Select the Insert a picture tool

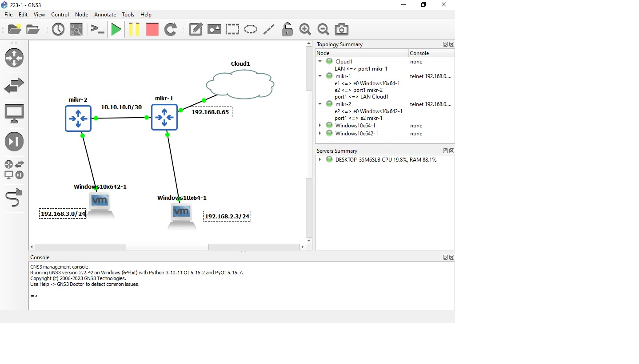click(214, 30)
